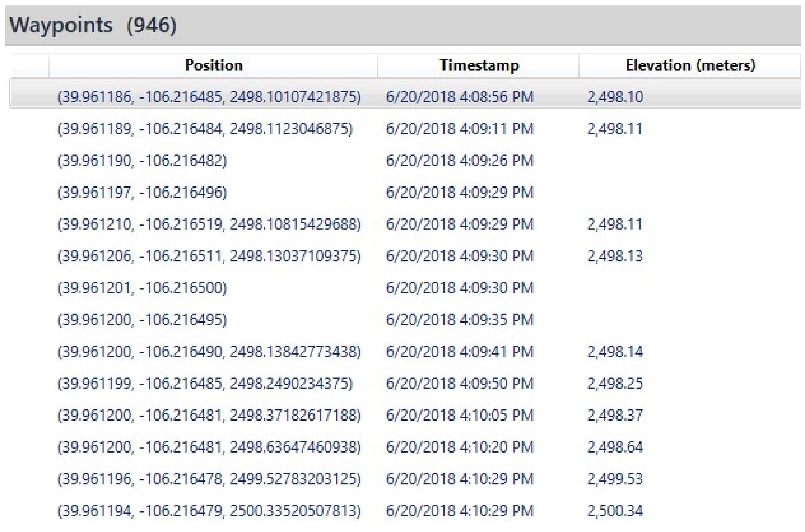Click the Elevation (meters) column header
This screenshot has width=805, height=532.
[690, 65]
